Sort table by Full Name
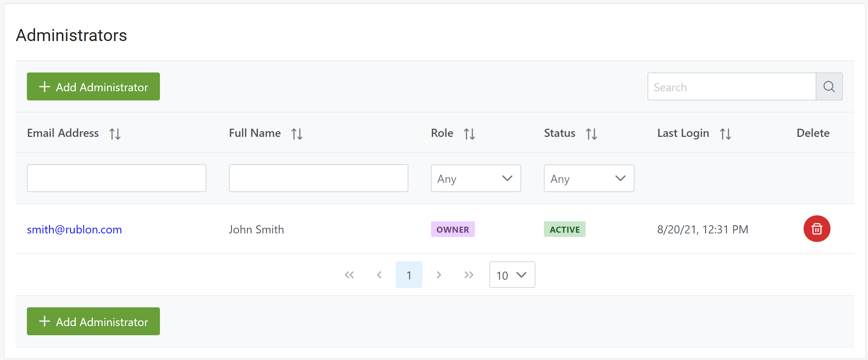Image resolution: width=868 pixels, height=360 pixels. click(x=297, y=134)
